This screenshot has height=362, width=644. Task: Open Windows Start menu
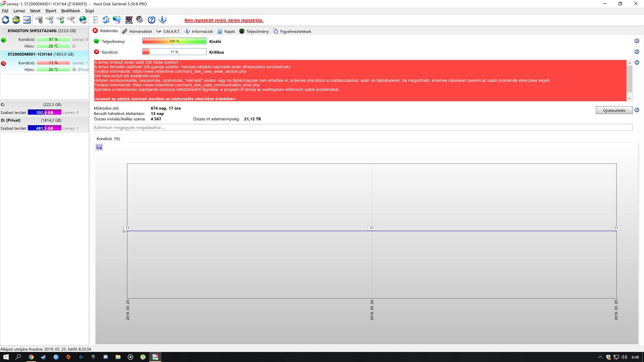(6, 357)
